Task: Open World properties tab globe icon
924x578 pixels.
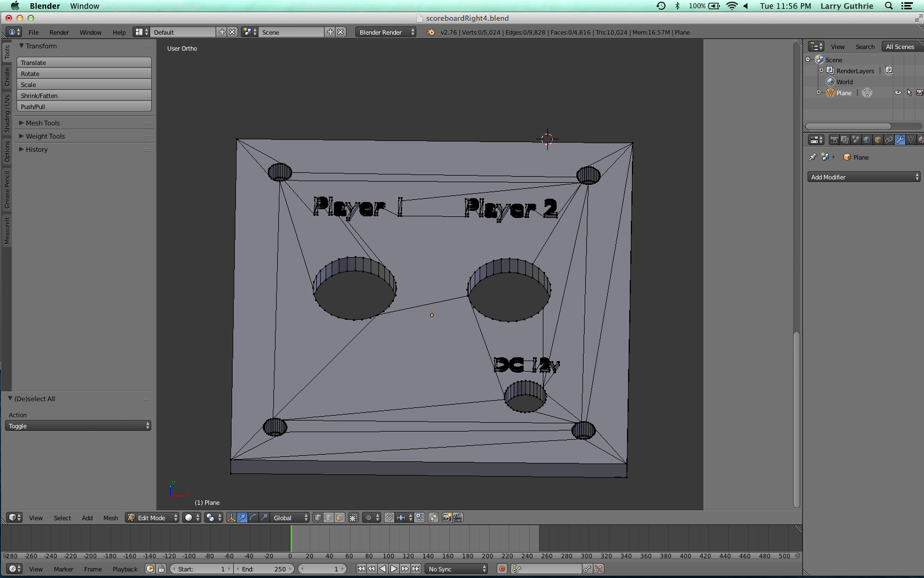Action: point(867,140)
